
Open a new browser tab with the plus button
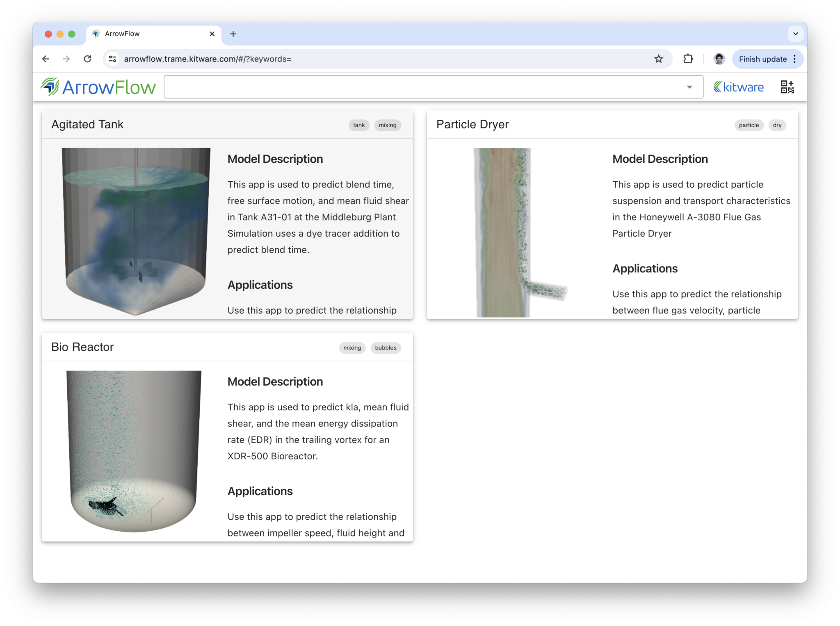click(x=233, y=34)
